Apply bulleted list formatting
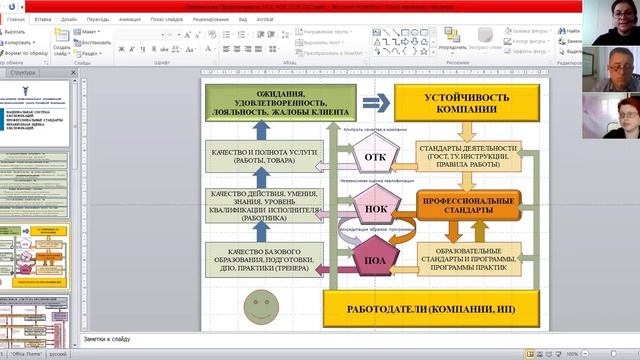The image size is (640, 360). click(x=227, y=35)
